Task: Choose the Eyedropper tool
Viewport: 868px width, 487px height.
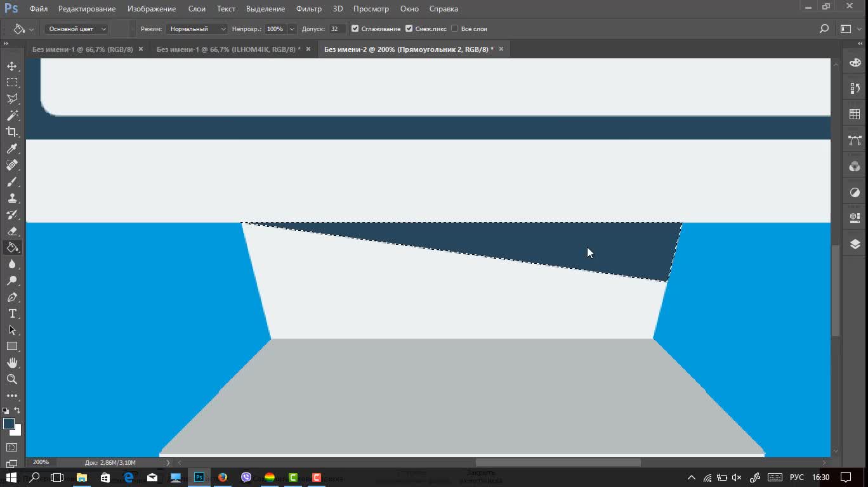Action: [x=12, y=148]
